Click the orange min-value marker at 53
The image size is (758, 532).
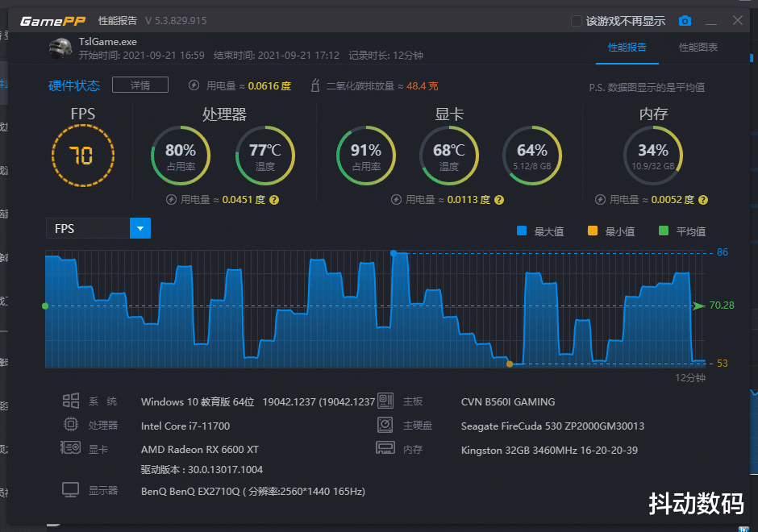click(510, 364)
